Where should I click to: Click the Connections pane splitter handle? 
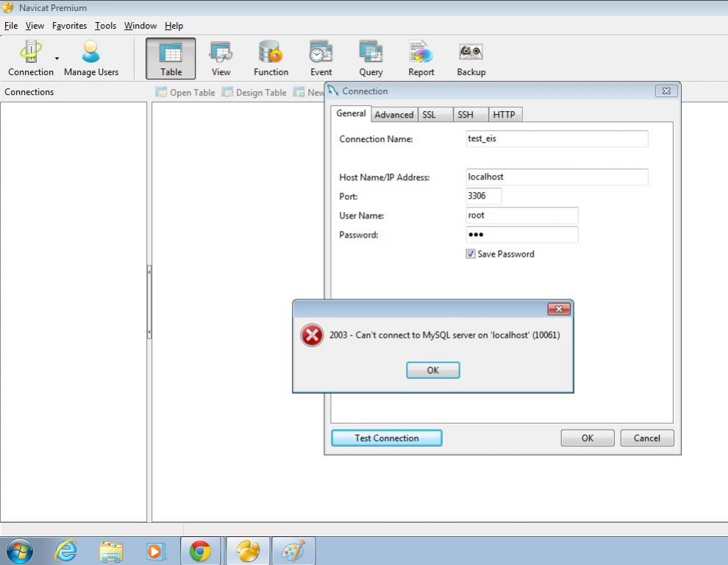(149, 302)
